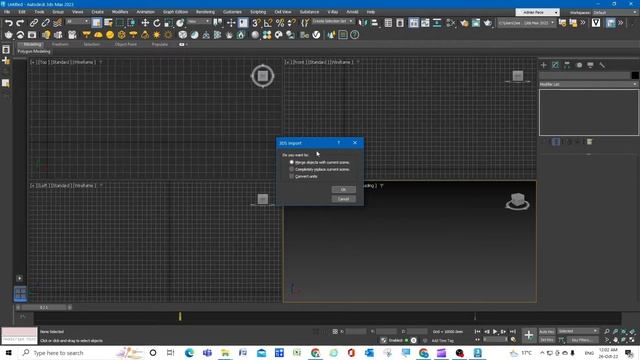
Task: Click the Render Production teapot icon
Action: point(488,23)
